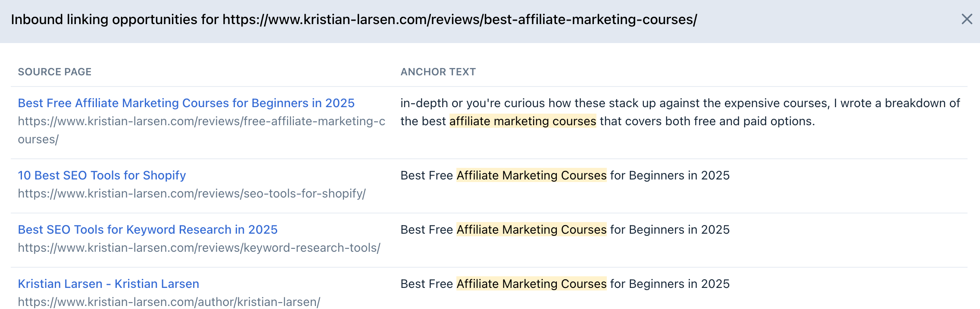This screenshot has width=980, height=309.
Task: Click the lowercase highlighted 'affiliate marketing courses' phrase
Action: pyautogui.click(x=522, y=121)
